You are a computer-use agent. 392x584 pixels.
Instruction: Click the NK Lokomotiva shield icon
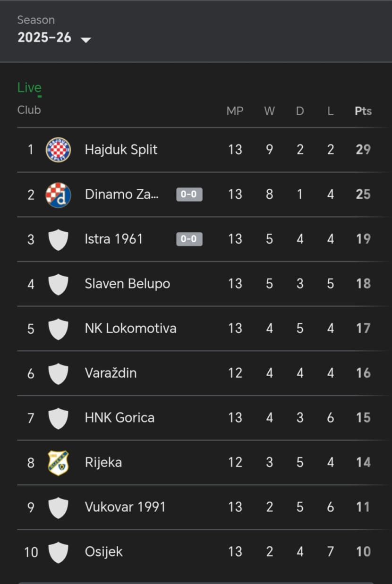[x=58, y=329]
